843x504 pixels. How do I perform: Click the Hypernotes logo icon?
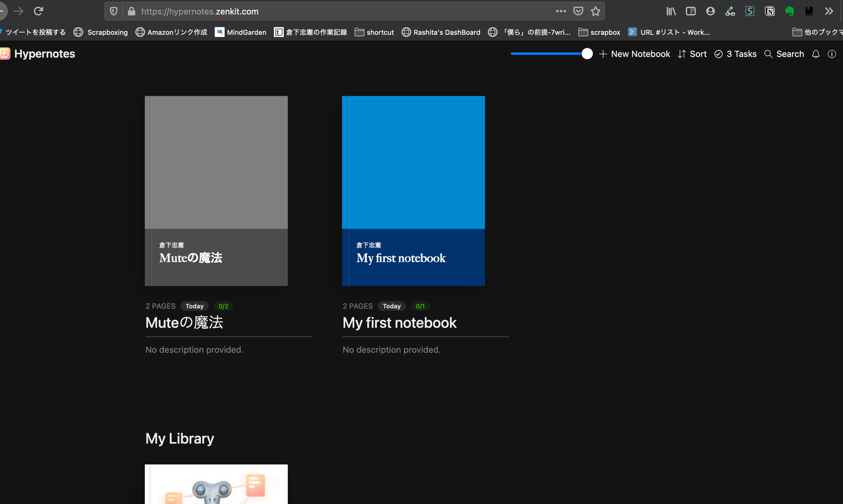5,54
